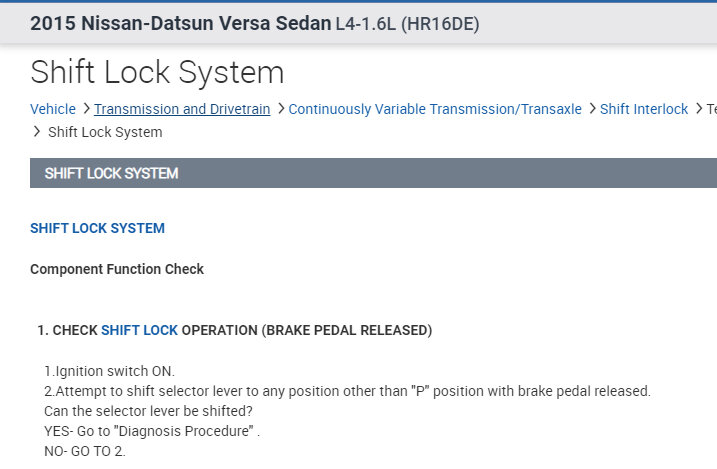717x469 pixels.
Task: Click chevron preceding Shift Lock System breadcrumb
Action: click(37, 132)
